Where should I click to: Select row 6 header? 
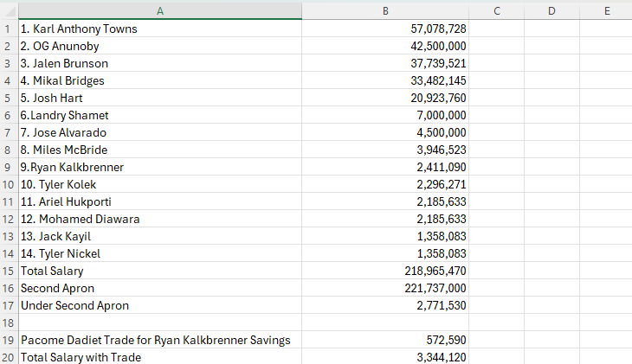[x=8, y=115]
